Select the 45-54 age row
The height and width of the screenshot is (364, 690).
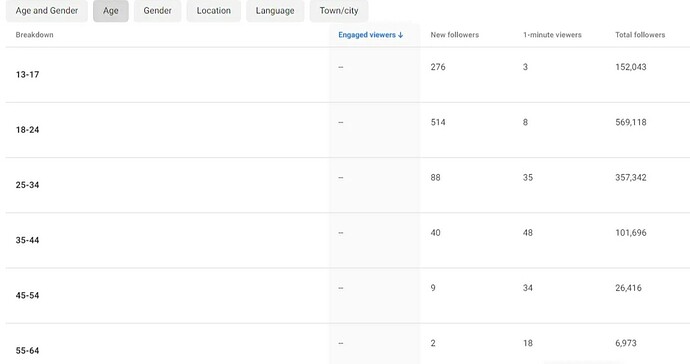[348, 296]
